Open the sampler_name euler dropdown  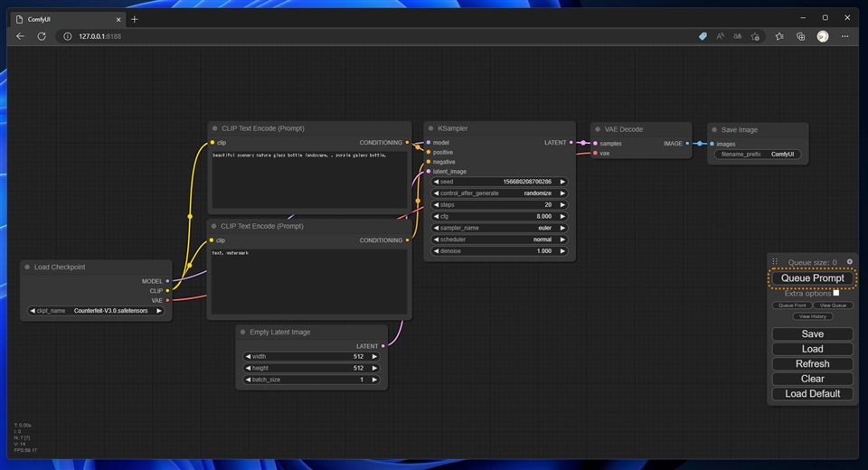click(499, 228)
